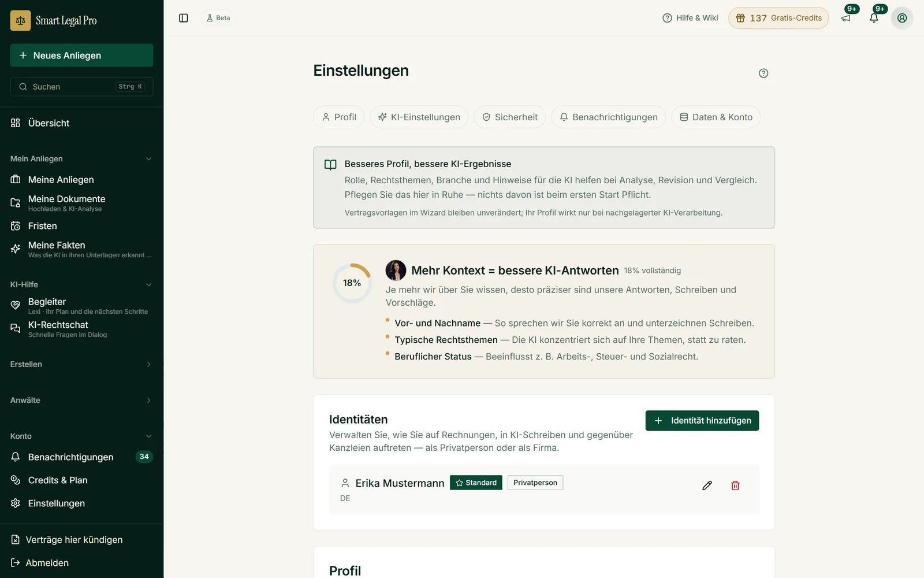Collapse the Konto section
This screenshot has height=578, width=924.
(81, 436)
